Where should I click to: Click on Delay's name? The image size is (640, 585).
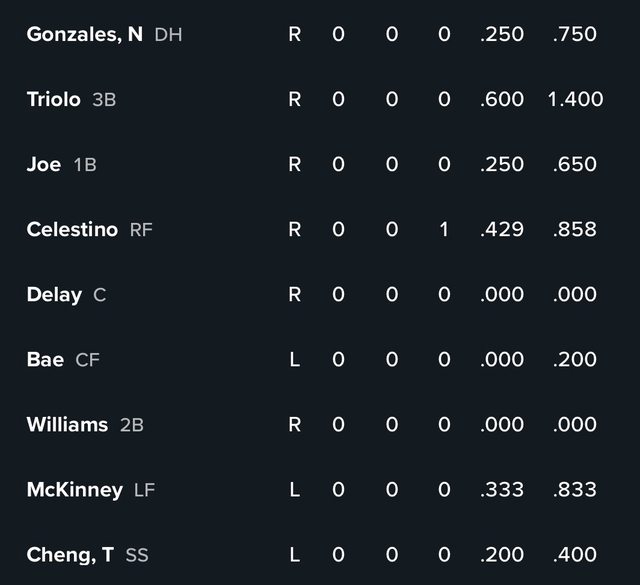click(x=54, y=295)
